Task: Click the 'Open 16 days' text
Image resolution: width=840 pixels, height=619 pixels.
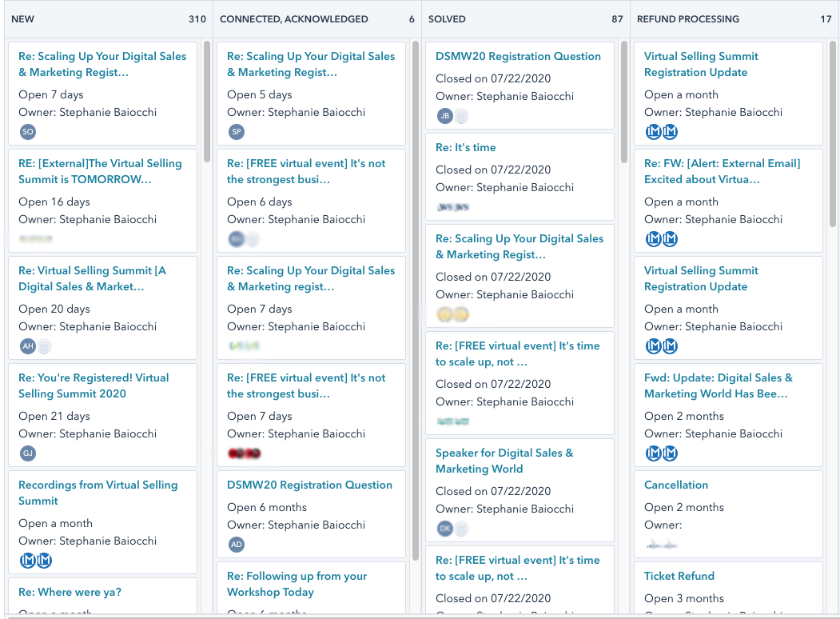Action: (54, 202)
